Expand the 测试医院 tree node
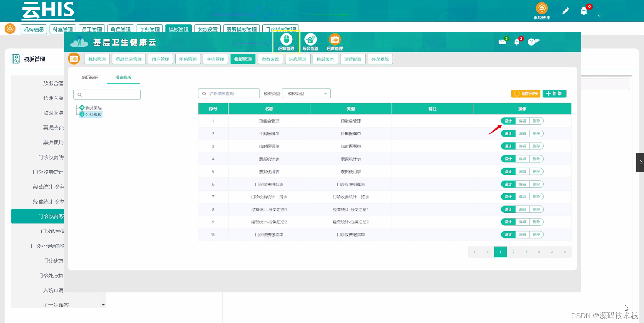 pos(82,108)
